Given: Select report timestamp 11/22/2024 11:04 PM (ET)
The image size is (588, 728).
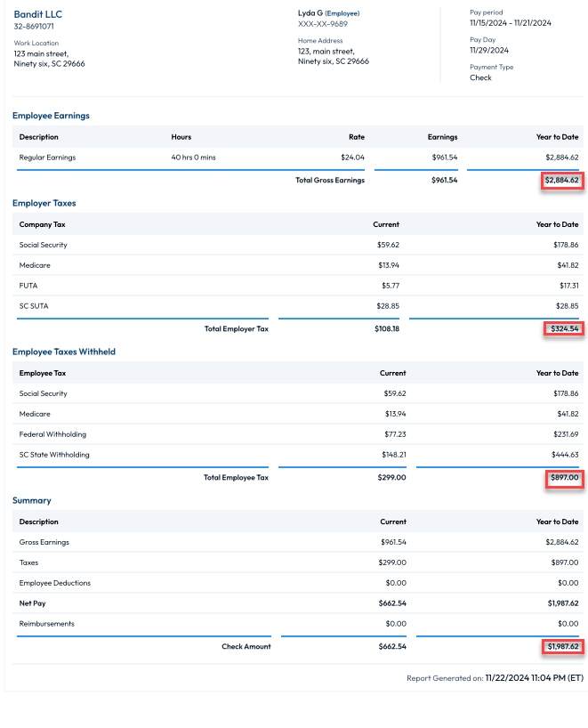Looking at the screenshot, I should click(x=534, y=678).
